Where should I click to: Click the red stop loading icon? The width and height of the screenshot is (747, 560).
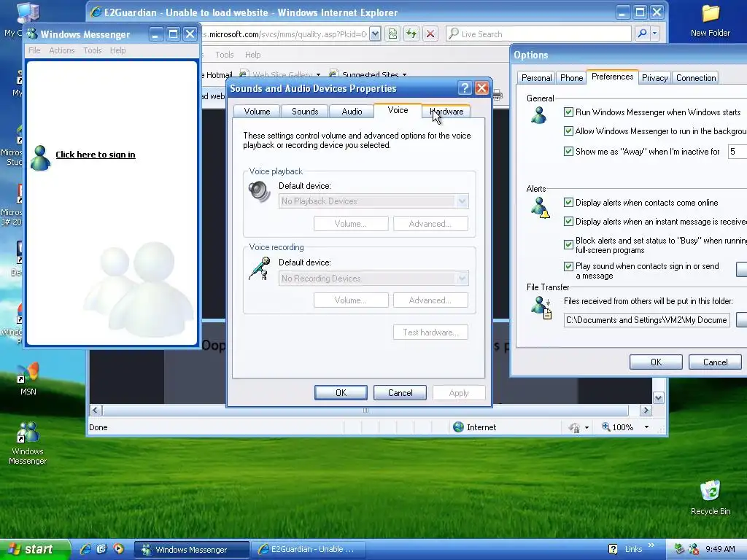tap(430, 34)
